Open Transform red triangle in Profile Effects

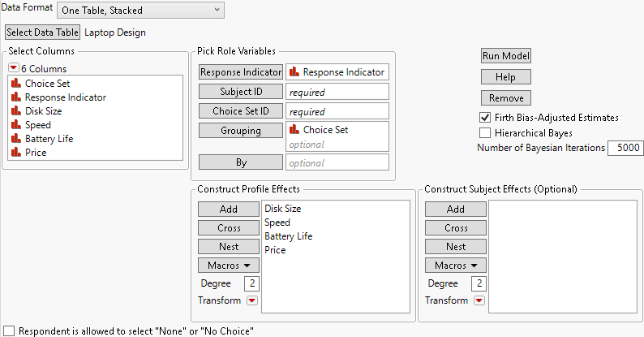251,300
